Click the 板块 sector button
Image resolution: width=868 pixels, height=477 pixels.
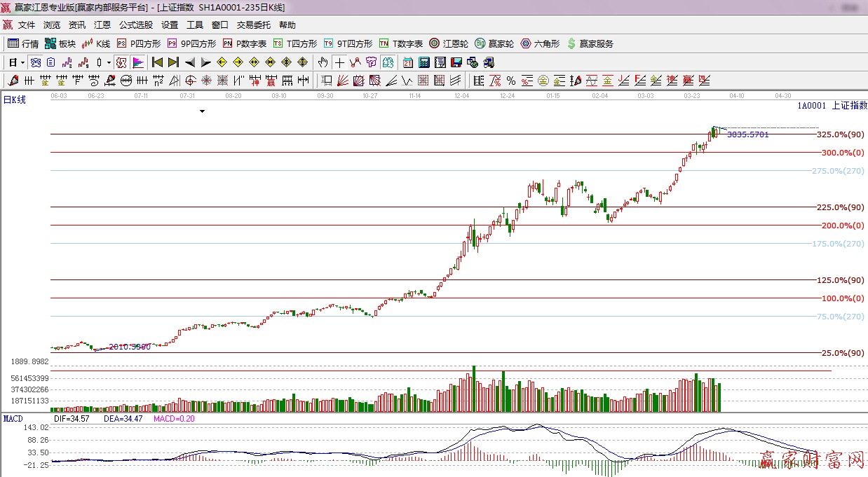point(60,43)
